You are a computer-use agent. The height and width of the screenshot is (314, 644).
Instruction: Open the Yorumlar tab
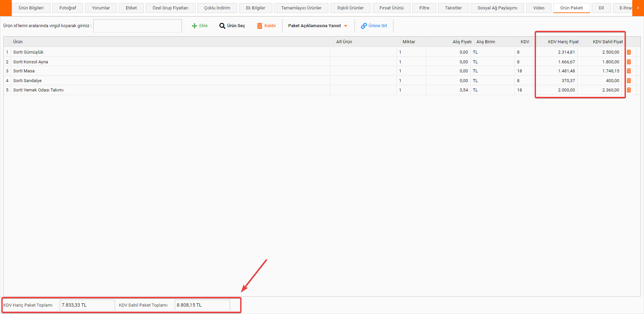[x=101, y=8]
